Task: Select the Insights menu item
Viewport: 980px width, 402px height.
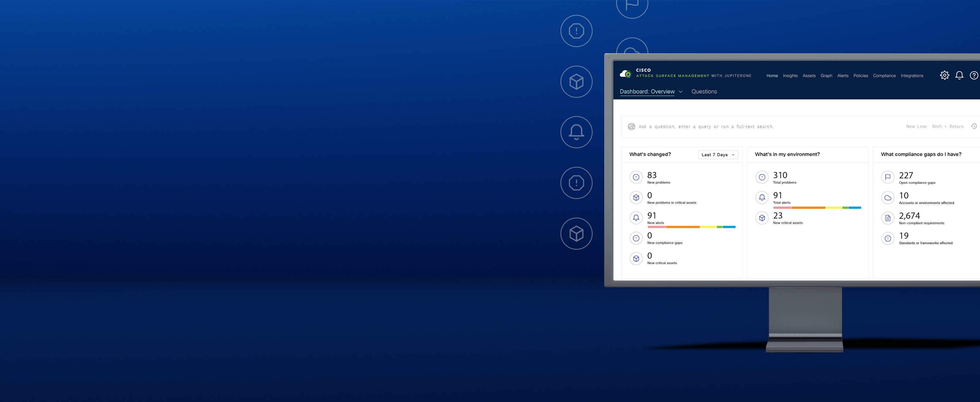Action: click(x=791, y=76)
